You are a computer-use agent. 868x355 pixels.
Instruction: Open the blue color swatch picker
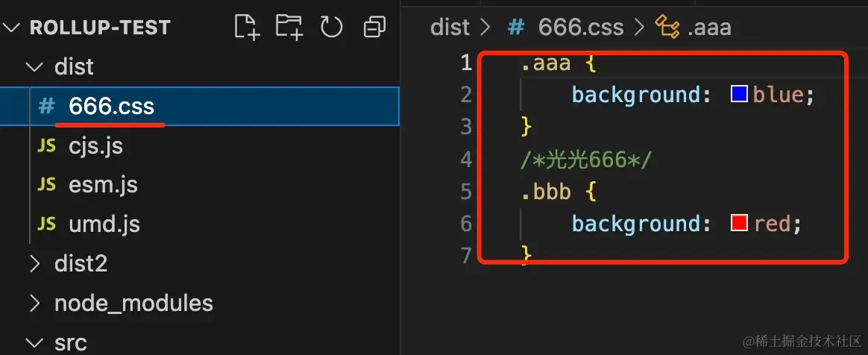(740, 95)
